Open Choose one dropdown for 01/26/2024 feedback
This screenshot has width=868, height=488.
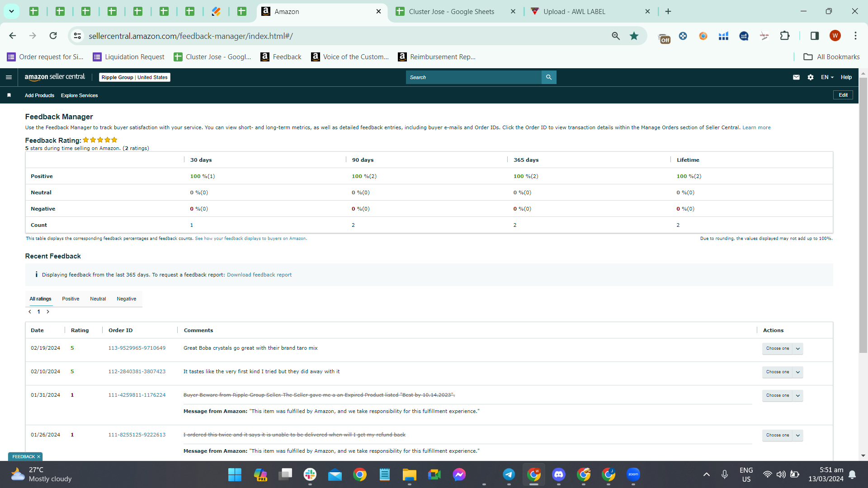click(782, 435)
